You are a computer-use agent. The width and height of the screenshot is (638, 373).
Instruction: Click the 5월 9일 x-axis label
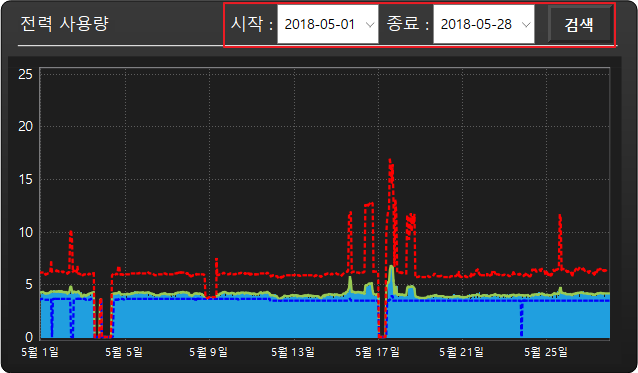pyautogui.click(x=208, y=352)
